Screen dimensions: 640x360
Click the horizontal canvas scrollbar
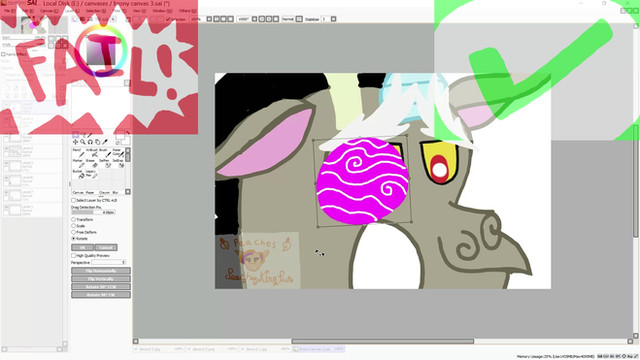(x=383, y=341)
